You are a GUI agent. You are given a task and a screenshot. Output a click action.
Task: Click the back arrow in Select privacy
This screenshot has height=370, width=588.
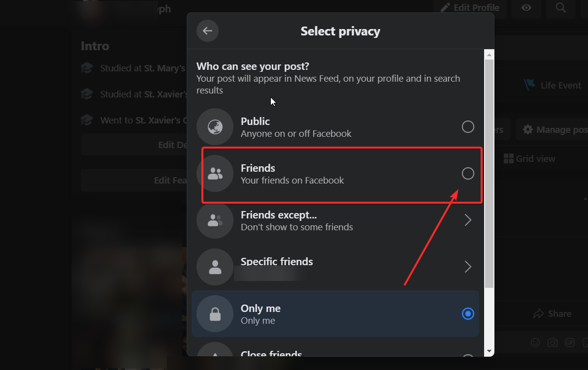pyautogui.click(x=207, y=31)
